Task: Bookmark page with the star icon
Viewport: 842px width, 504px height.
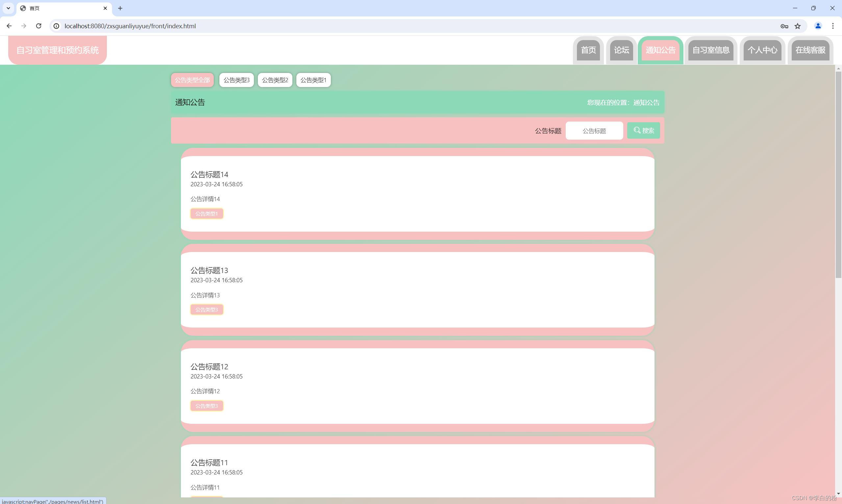Action: [798, 26]
